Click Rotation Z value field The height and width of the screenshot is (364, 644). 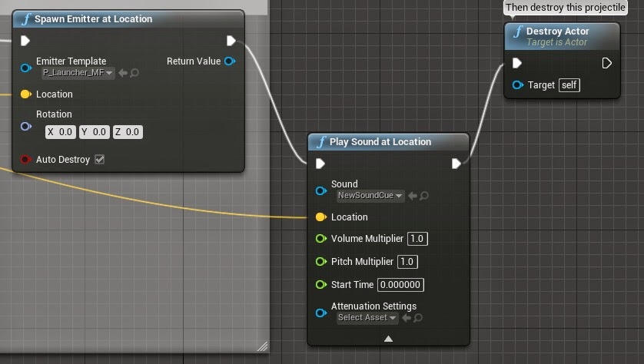click(x=128, y=132)
